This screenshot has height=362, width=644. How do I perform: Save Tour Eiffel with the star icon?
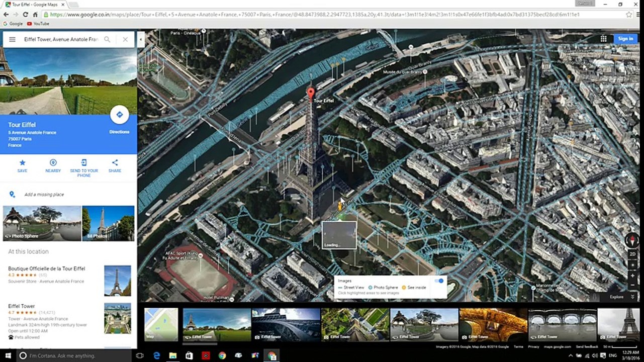click(22, 165)
